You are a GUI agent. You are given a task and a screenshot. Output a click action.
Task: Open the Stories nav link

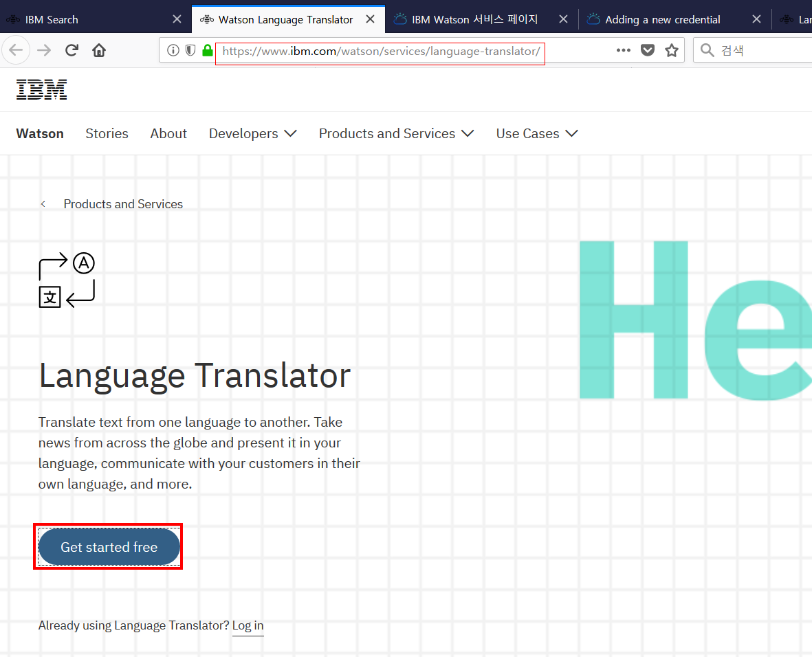[x=107, y=133]
